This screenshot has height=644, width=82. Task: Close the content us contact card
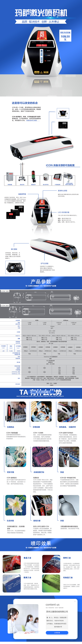coord(75,601)
